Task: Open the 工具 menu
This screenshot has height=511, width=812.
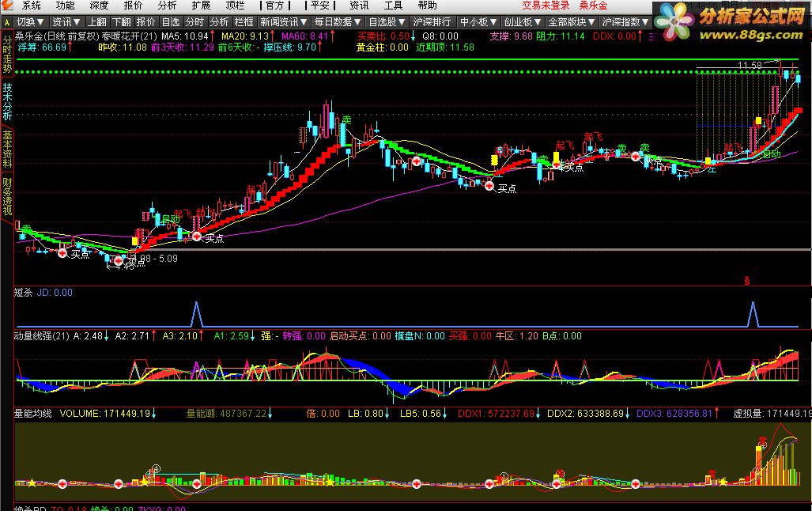Action: coord(393,6)
